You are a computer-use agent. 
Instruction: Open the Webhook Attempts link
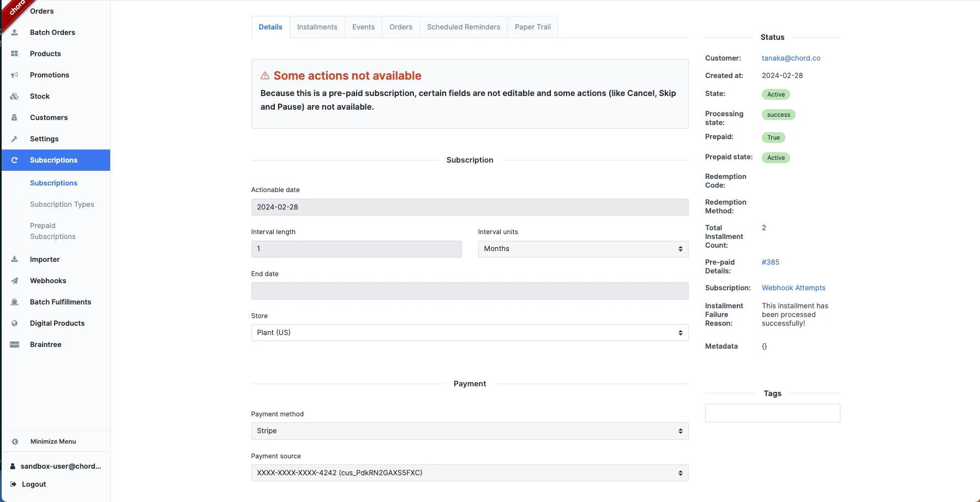tap(793, 288)
